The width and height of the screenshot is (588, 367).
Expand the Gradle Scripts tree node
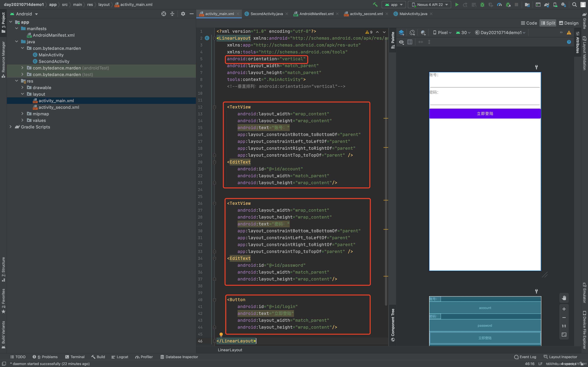click(x=10, y=127)
